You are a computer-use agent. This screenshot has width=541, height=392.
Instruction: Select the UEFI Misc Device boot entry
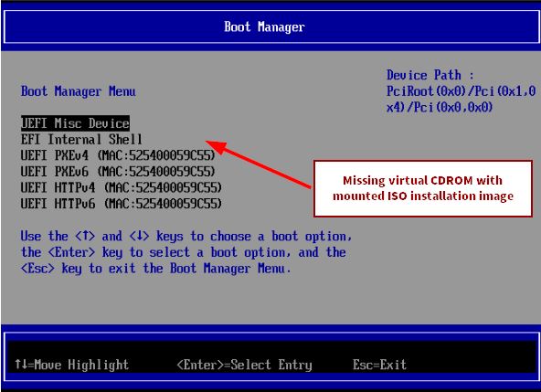[75, 123]
